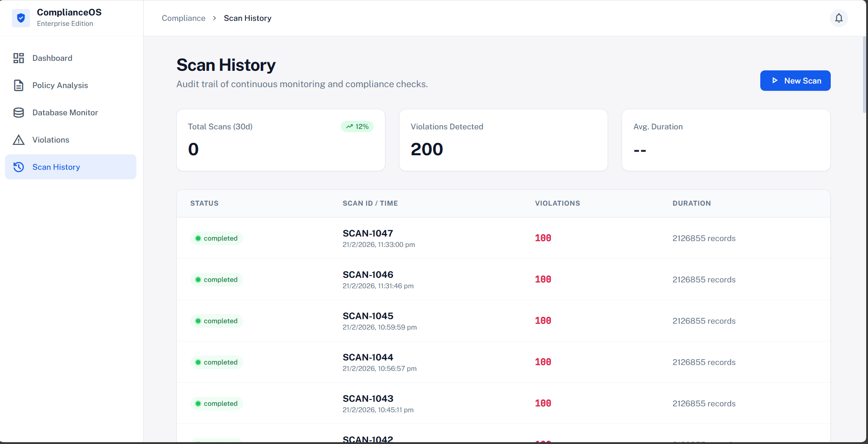Click the violations count for SCAN-1044
Viewport: 868px width, 444px height.
[543, 362]
